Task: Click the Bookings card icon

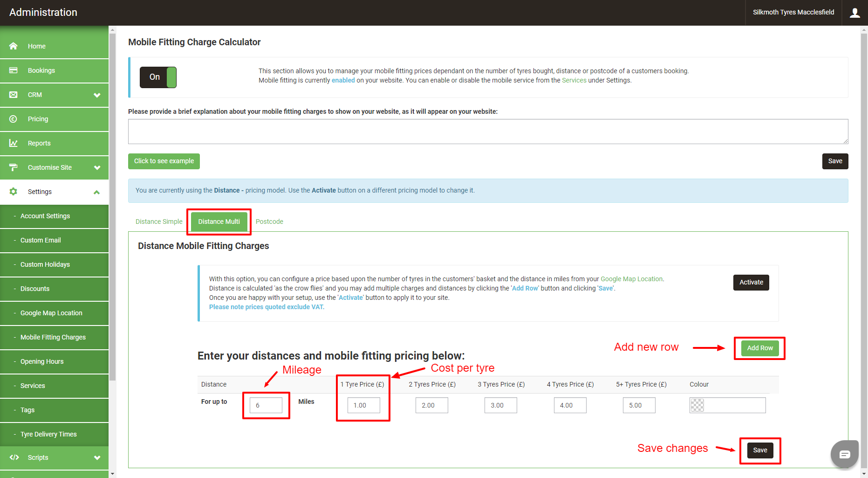Action: point(13,70)
